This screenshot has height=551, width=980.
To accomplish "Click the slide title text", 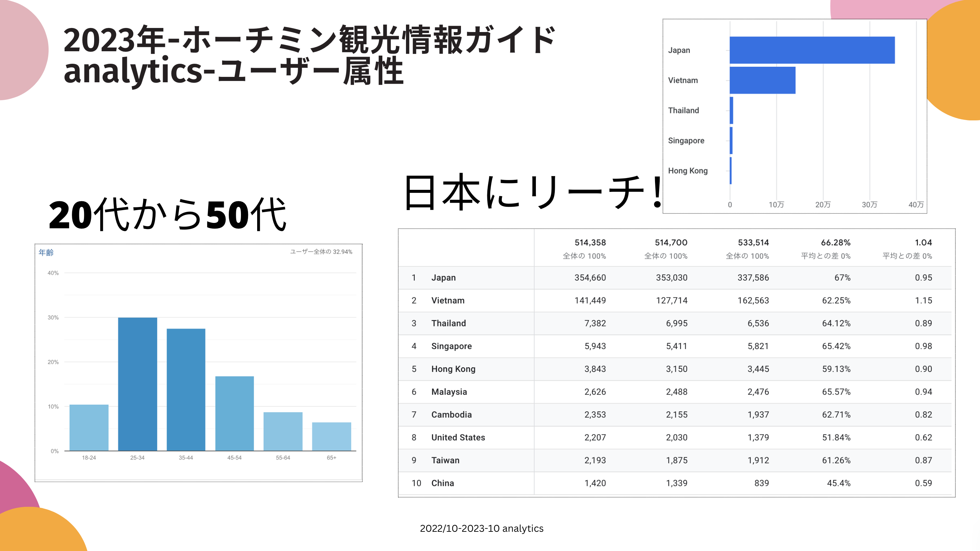I will point(309,55).
